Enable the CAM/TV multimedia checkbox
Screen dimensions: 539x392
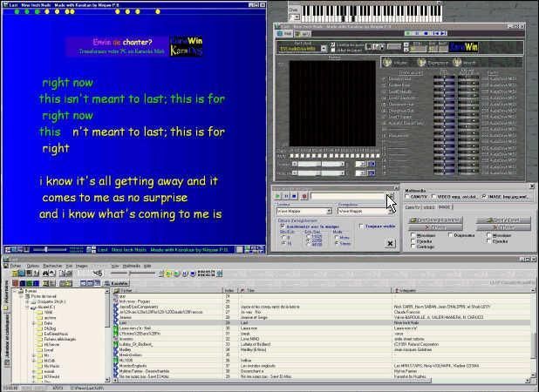406,197
